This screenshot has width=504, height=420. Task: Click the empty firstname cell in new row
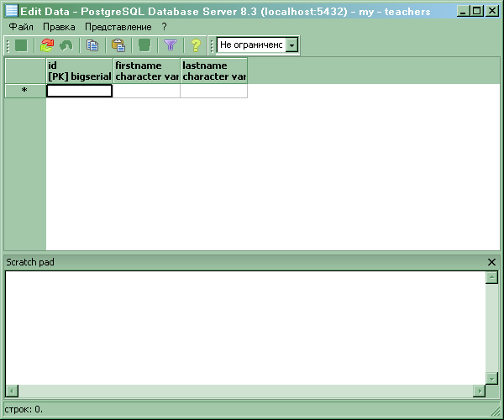146,91
